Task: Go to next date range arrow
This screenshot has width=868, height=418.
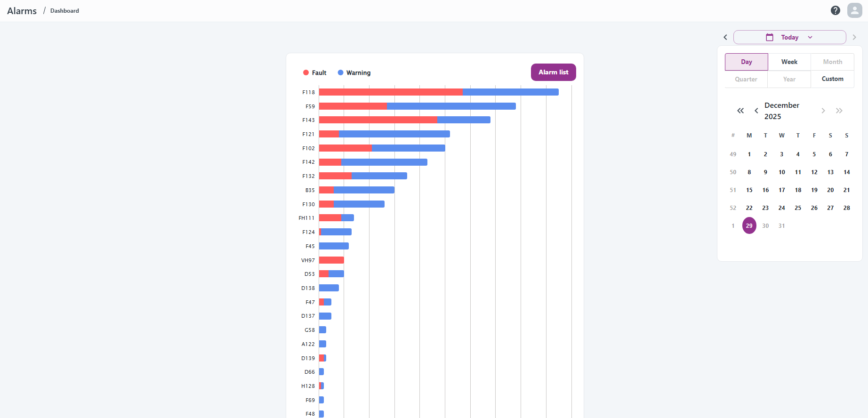Action: point(854,37)
